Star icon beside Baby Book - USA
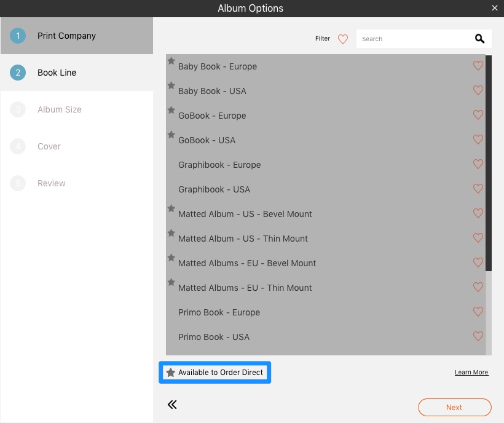 coord(171,85)
